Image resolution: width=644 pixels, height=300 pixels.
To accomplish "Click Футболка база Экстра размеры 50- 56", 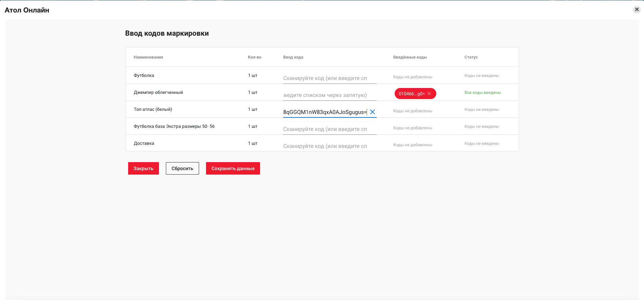I will [x=174, y=126].
